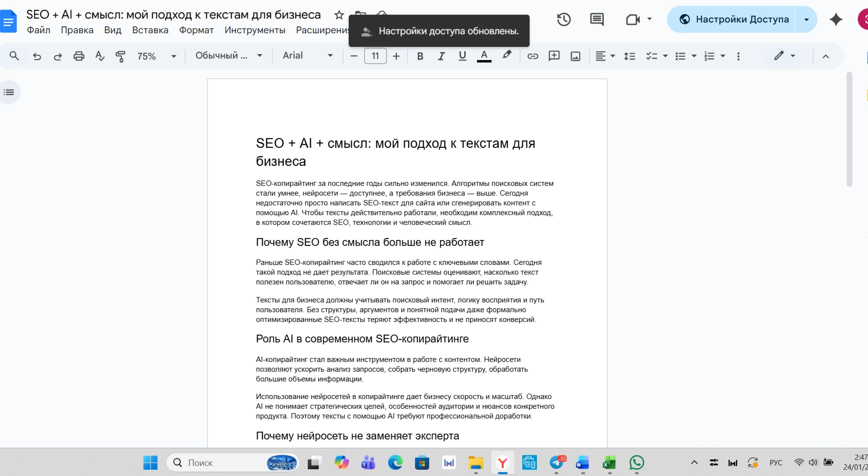Click the font size field

coord(375,56)
